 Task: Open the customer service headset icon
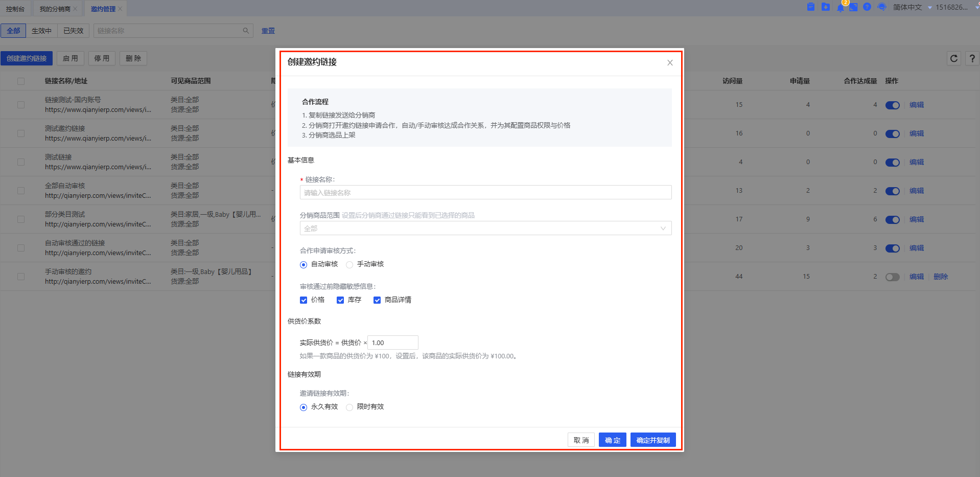pos(882,7)
